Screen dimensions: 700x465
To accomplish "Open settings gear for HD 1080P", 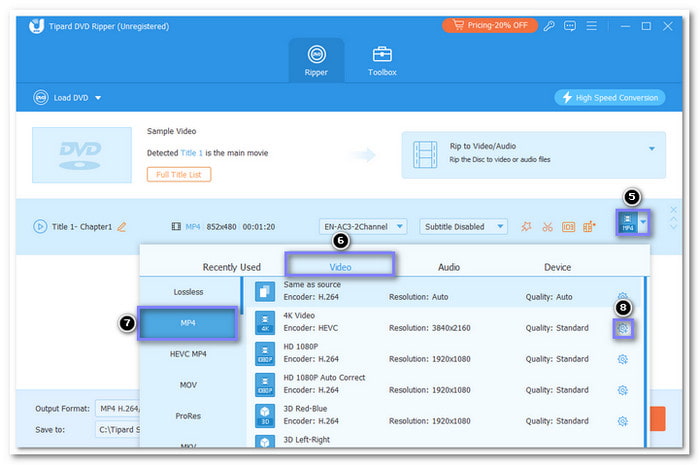I will tap(623, 359).
